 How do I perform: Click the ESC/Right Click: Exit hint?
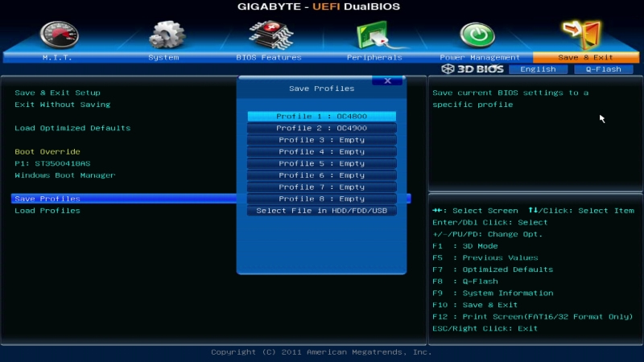point(485,328)
